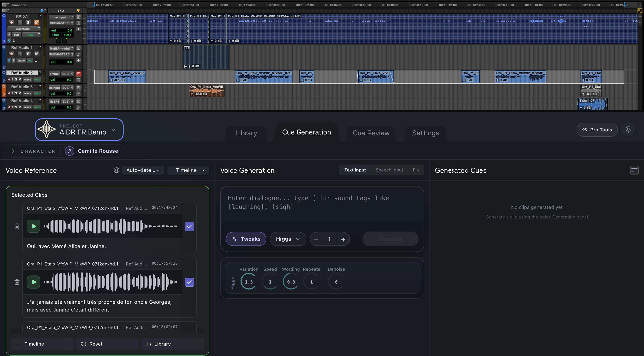Click the Reset button under Selected Clips
The height and width of the screenshot is (356, 644).
[107, 344]
